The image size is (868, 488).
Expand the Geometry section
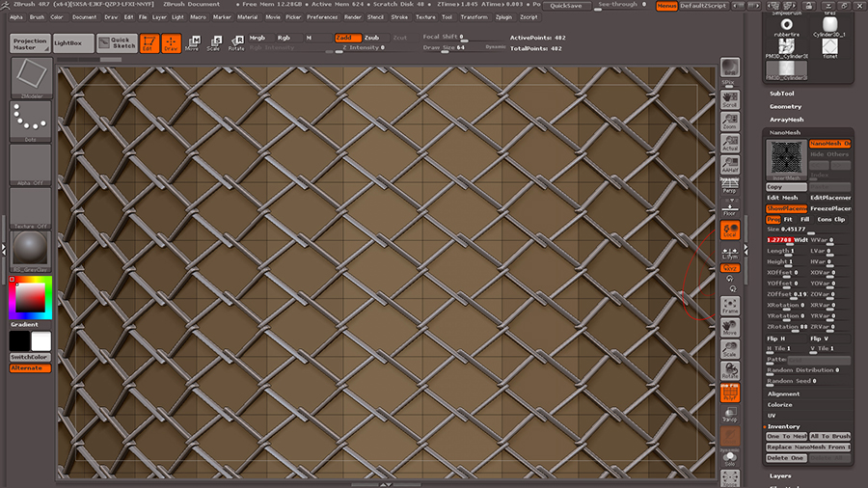[785, 106]
